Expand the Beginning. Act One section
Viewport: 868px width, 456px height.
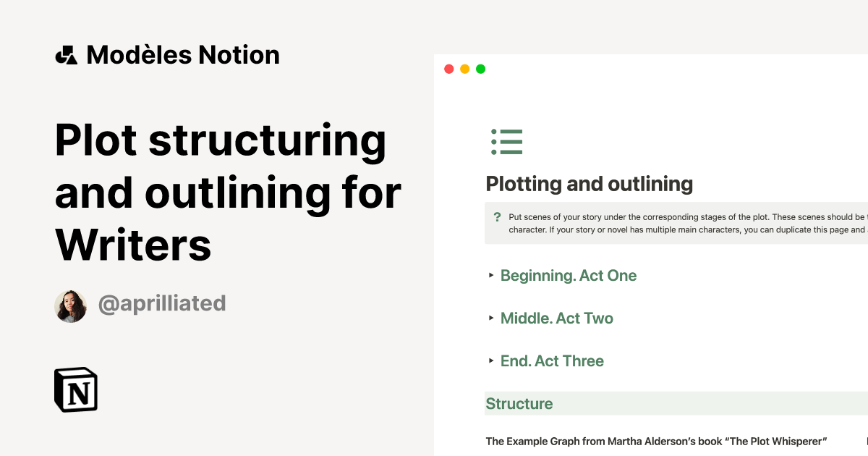click(569, 276)
